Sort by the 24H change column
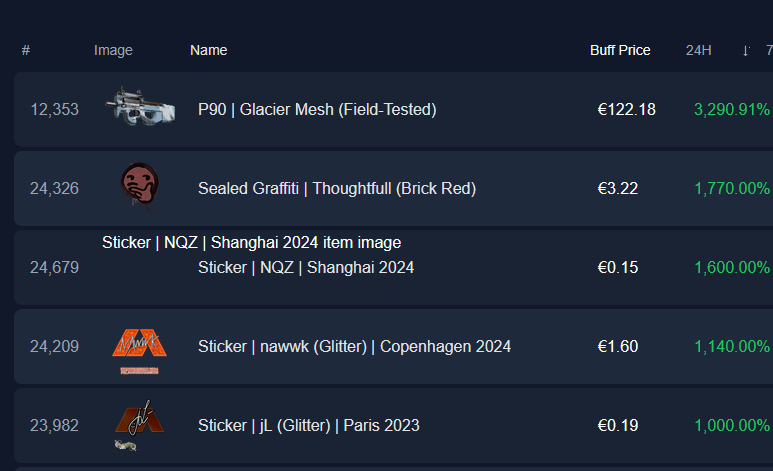773x471 pixels. pos(698,50)
